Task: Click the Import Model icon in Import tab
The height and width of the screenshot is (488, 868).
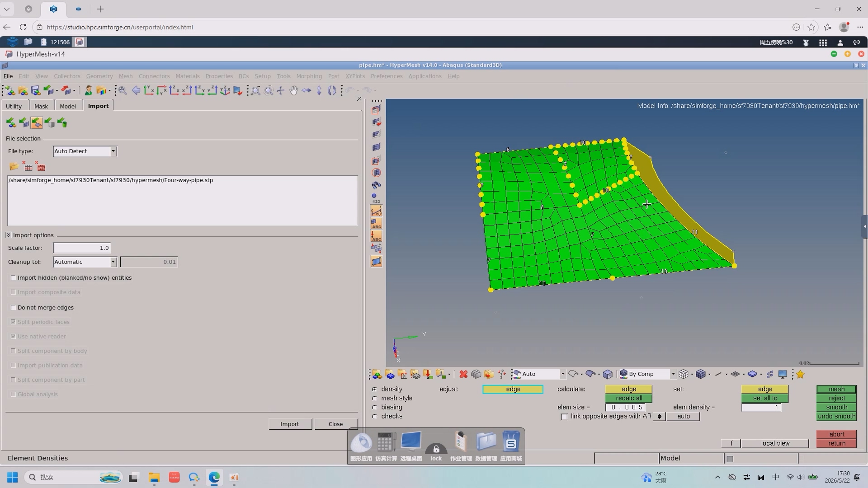Action: point(11,123)
